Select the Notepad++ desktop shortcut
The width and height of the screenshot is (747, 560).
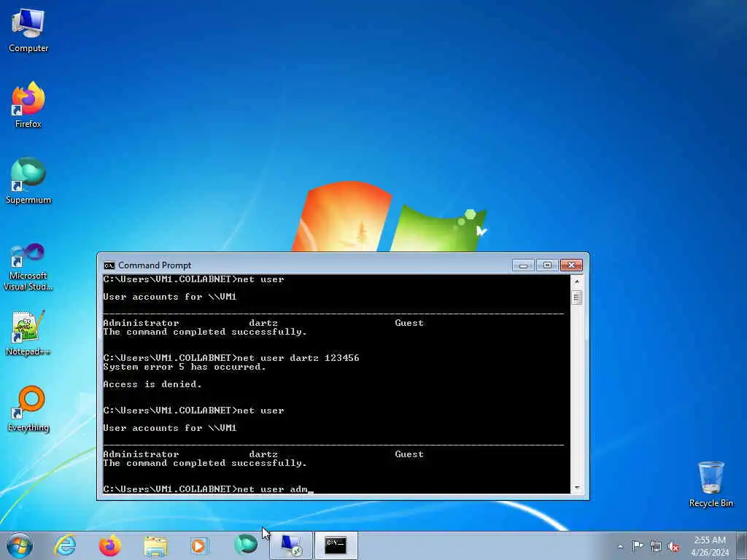click(28, 333)
